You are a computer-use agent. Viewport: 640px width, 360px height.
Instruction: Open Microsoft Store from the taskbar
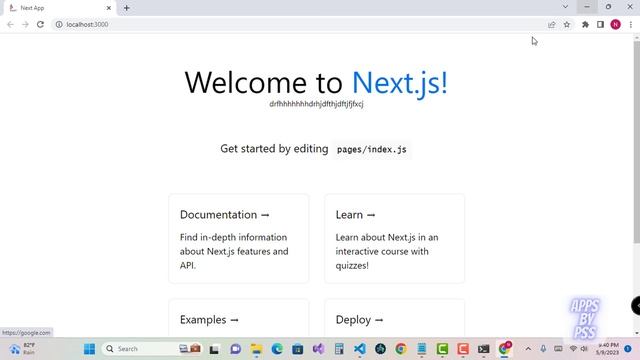tap(298, 349)
